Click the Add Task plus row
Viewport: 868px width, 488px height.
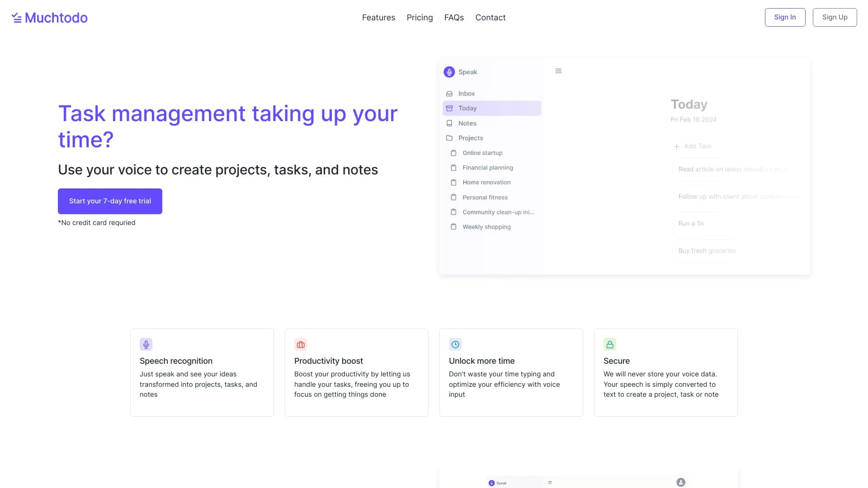click(693, 146)
